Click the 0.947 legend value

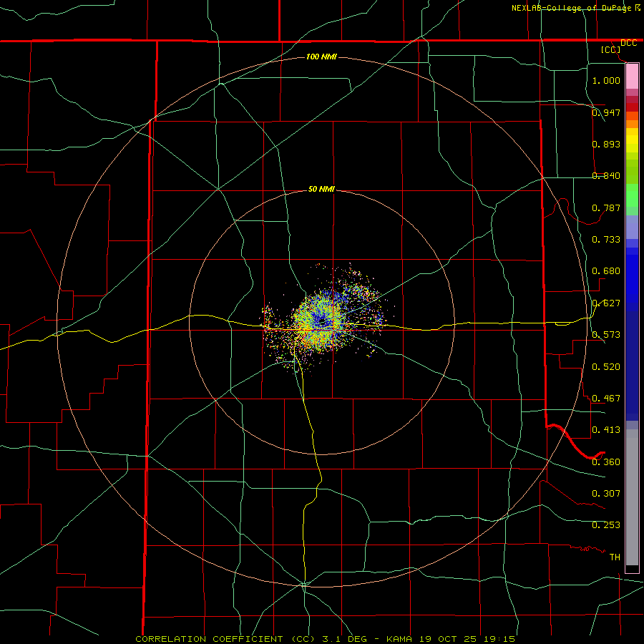coord(606,112)
